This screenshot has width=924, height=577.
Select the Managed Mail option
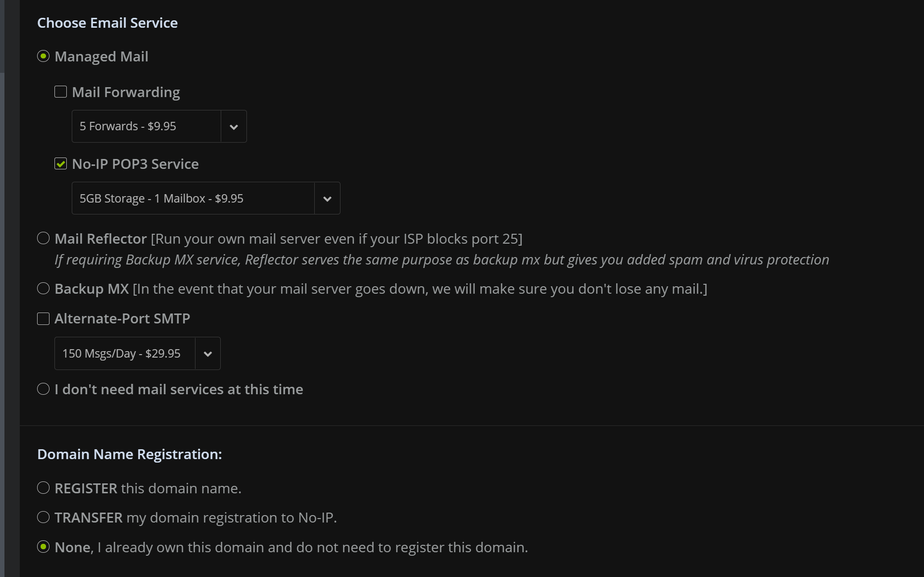(x=43, y=56)
